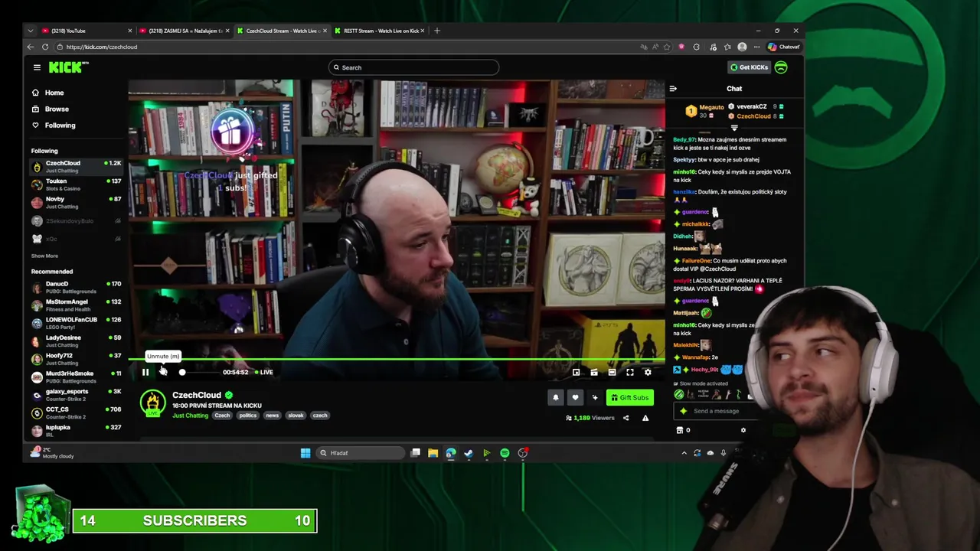
Task: Open DanucD recommended channel
Action: pos(77,287)
